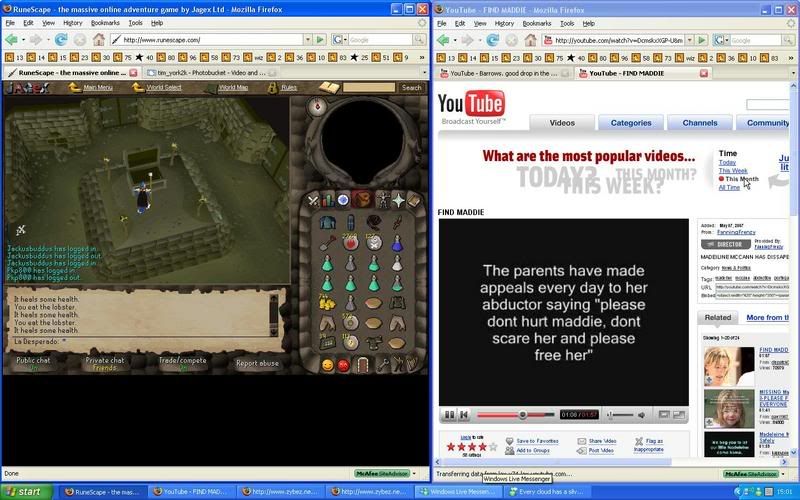The image size is (800, 500).
Task: Open the RuneScape music player harp tab
Action: click(412, 364)
